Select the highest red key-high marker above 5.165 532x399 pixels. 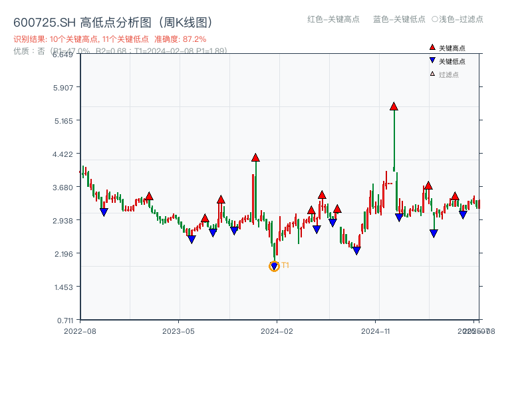(394, 106)
